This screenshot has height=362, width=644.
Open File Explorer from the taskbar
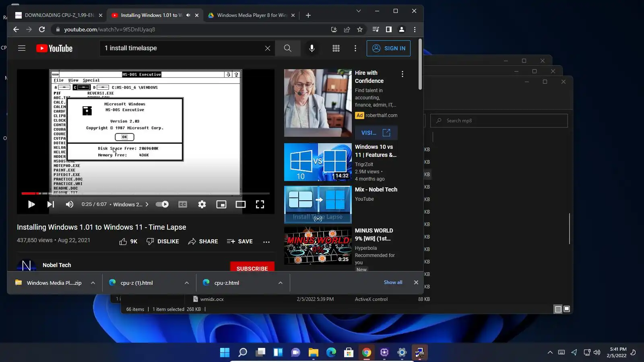tap(314, 353)
